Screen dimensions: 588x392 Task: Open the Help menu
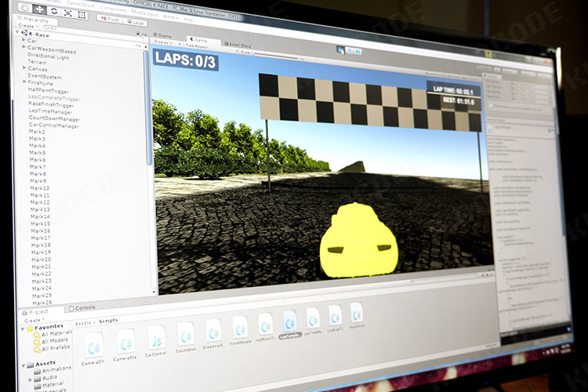188,19
